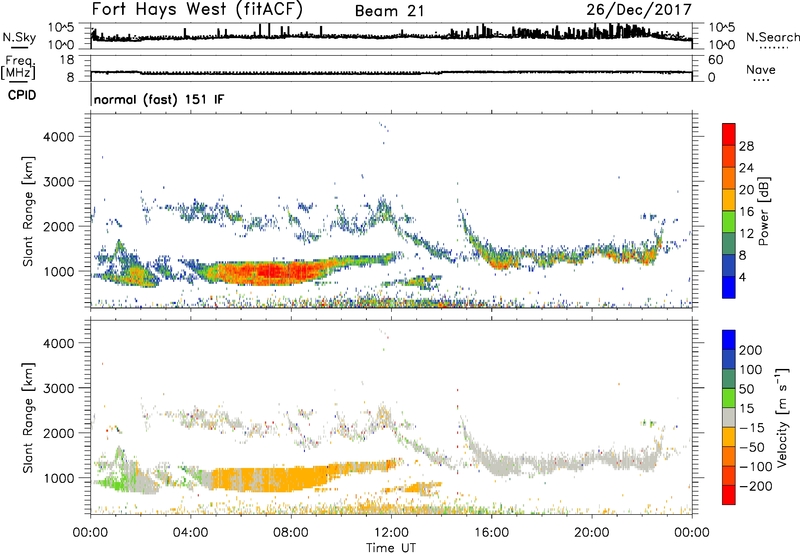Viewport: 800px width, 554px height.
Task: Click the '18' tick on frequency axis
Action: [x=67, y=60]
